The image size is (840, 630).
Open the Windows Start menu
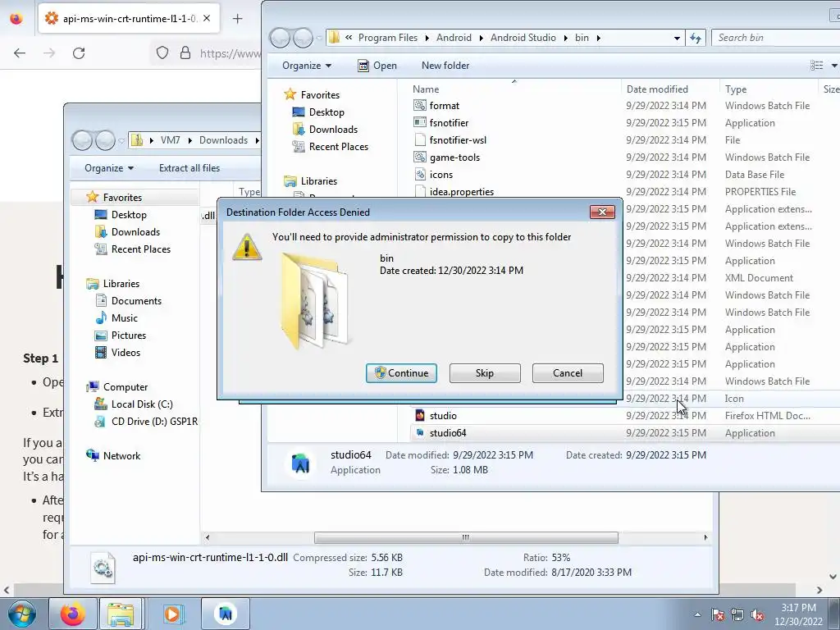click(x=22, y=614)
